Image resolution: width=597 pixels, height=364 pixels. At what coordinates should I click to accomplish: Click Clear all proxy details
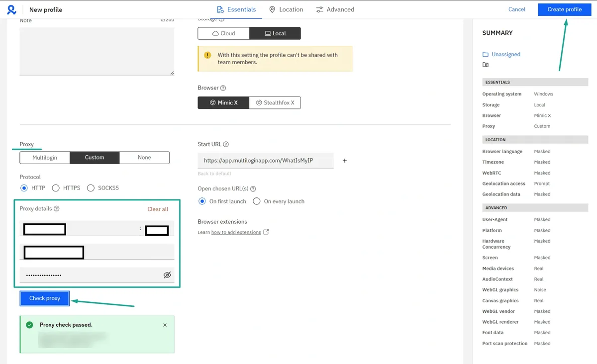(x=158, y=209)
